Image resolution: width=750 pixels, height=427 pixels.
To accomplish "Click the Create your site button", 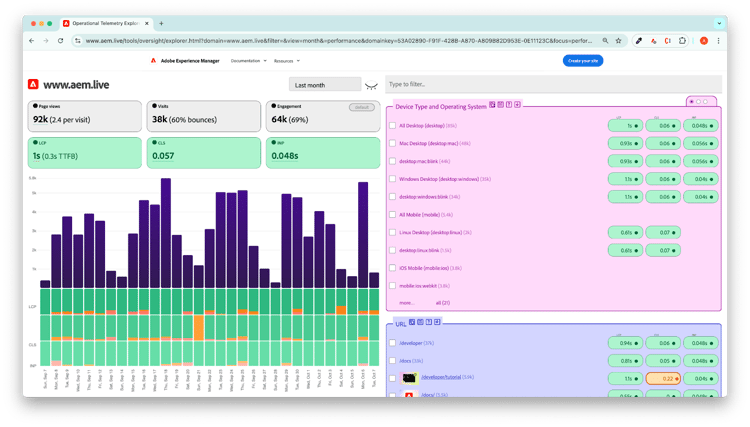I will tap(582, 61).
